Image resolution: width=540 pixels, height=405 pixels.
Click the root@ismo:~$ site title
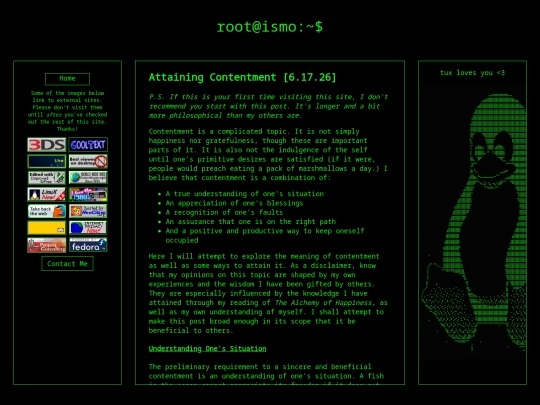pos(270,27)
